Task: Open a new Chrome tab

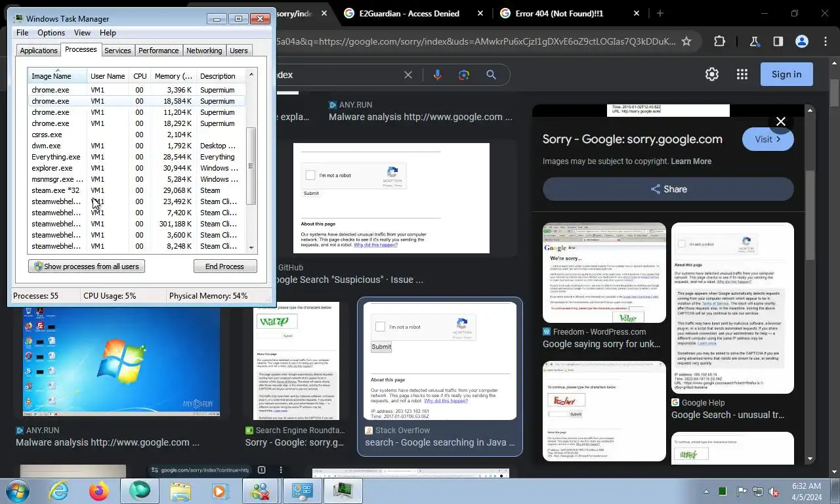Action: click(x=660, y=13)
